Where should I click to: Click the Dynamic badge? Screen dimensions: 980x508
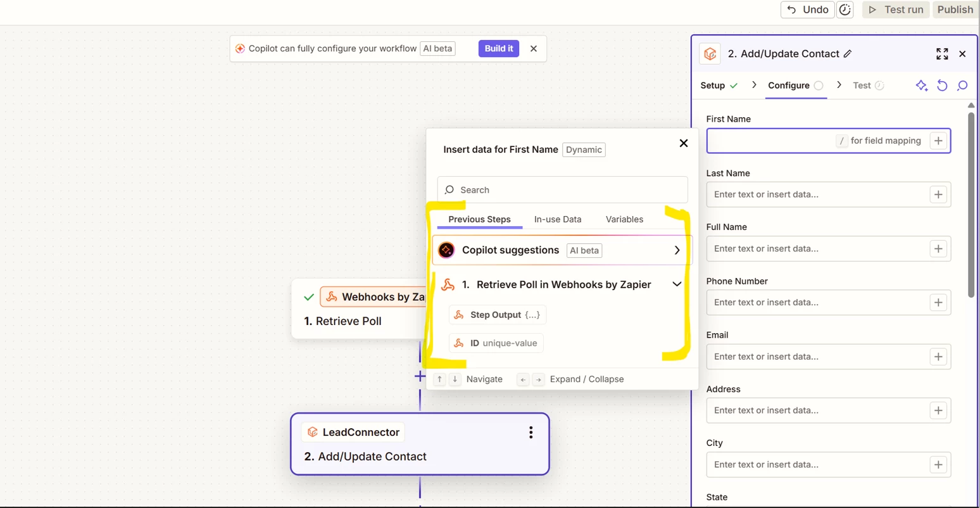pos(584,149)
